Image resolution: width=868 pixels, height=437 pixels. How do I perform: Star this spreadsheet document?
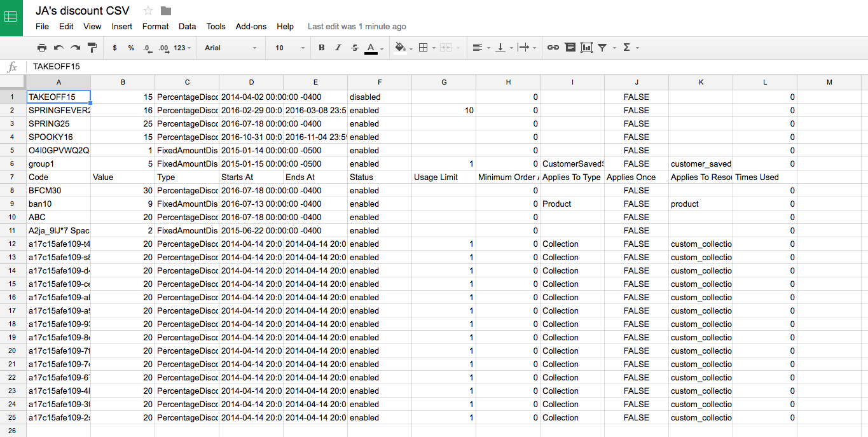click(148, 11)
